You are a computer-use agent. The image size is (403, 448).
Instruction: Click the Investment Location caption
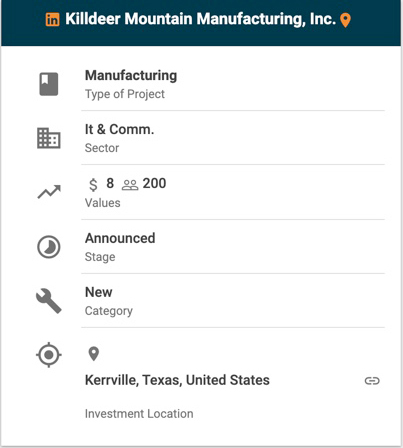coord(139,414)
